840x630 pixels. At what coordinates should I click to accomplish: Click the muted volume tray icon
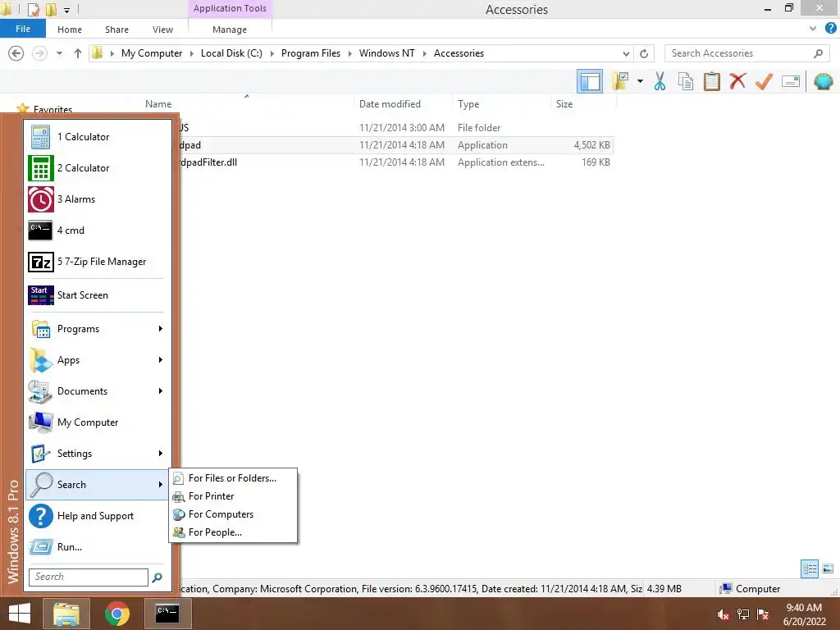coord(723,614)
